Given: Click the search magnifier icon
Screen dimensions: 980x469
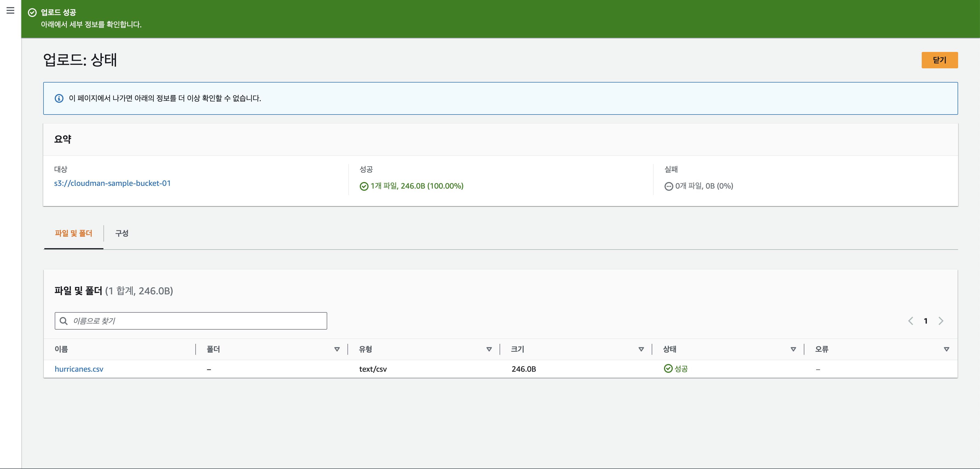Looking at the screenshot, I should click(64, 321).
